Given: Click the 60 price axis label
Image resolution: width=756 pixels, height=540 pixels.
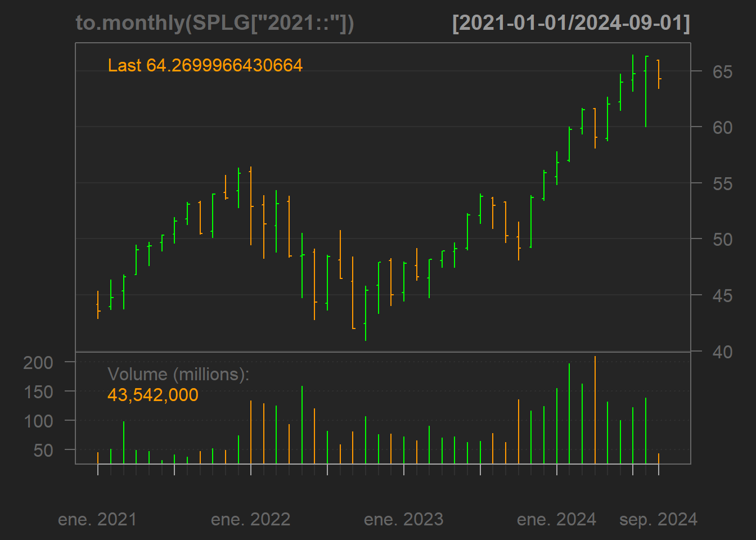Looking at the screenshot, I should click(722, 128).
